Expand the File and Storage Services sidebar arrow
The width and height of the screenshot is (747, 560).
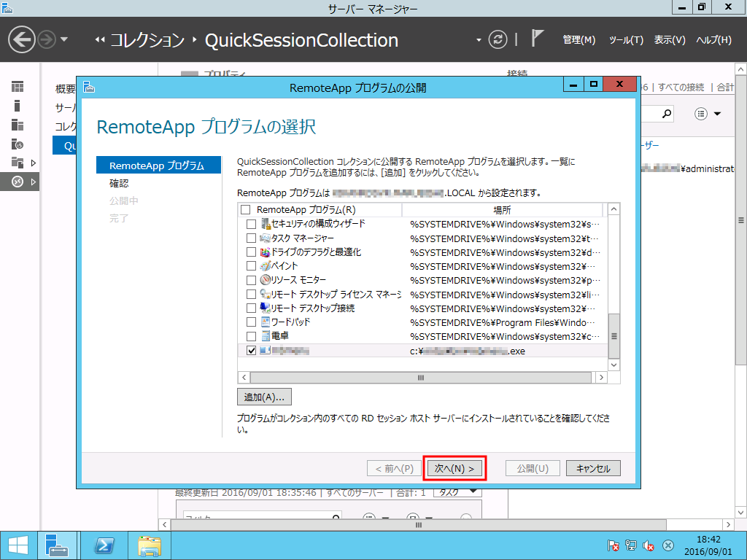(x=34, y=163)
